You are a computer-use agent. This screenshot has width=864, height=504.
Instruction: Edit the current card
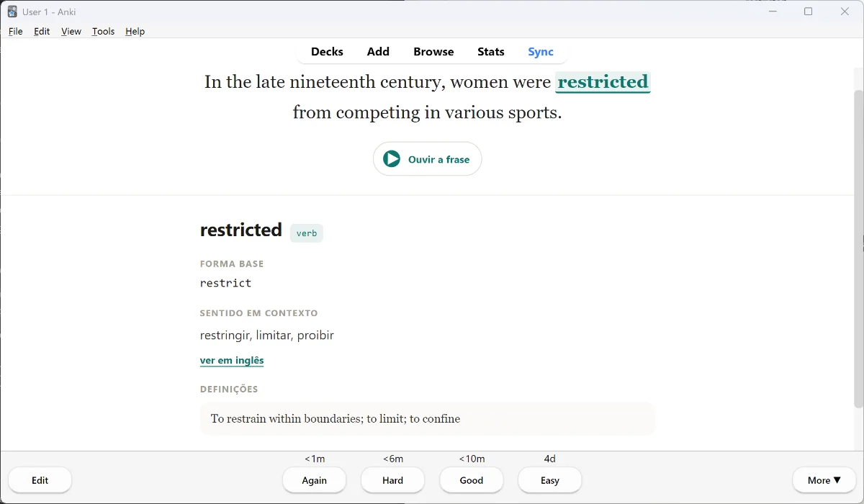click(x=40, y=480)
